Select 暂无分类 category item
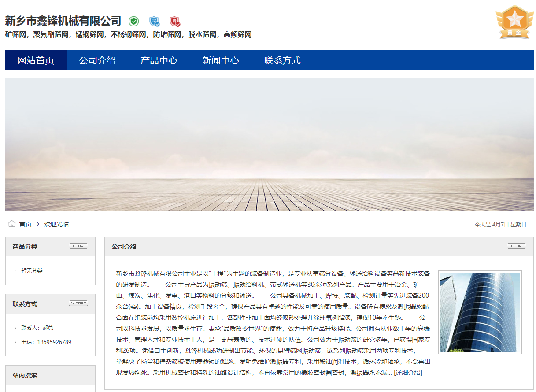536x392 pixels. tap(32, 271)
